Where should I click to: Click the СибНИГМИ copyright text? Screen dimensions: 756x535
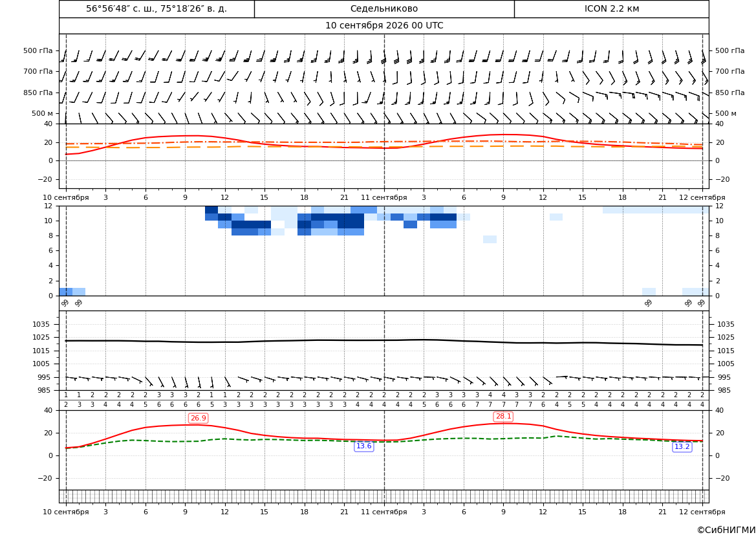(726, 530)
